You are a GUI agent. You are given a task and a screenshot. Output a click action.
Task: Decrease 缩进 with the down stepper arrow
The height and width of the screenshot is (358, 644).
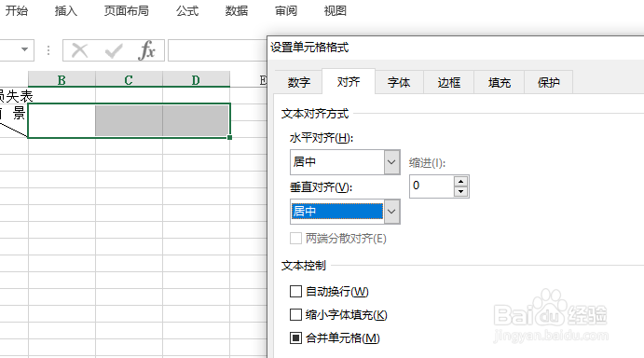460,191
